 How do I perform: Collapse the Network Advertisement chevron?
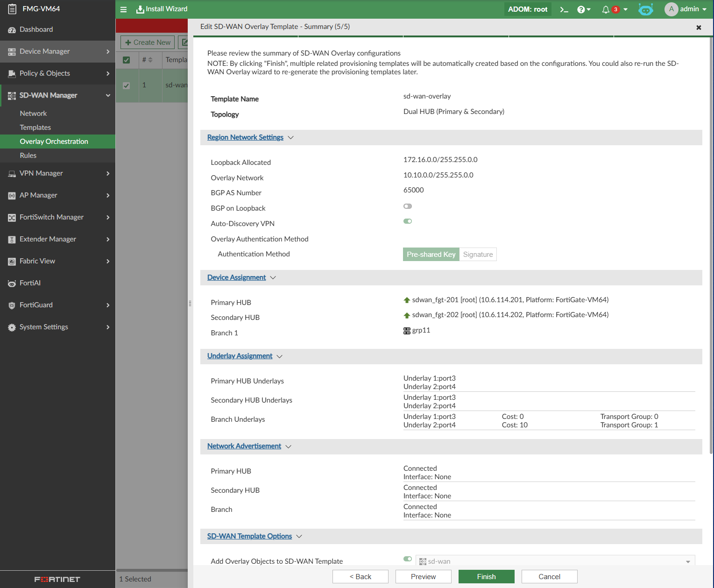coord(289,446)
